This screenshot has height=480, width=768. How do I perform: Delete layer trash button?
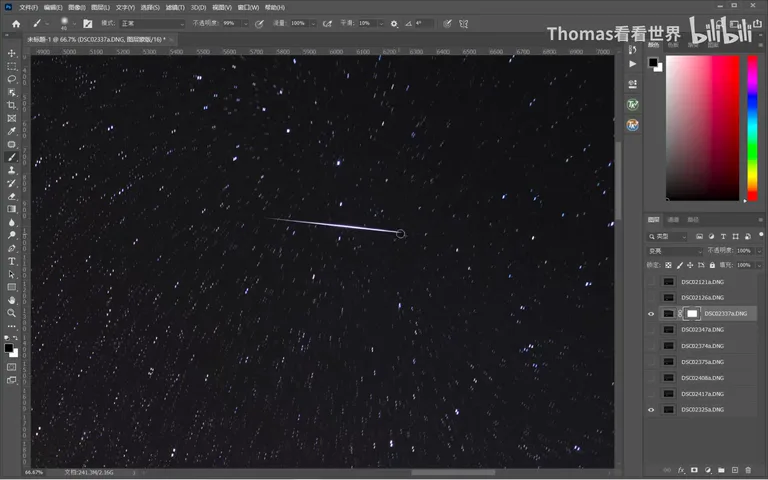click(x=748, y=470)
